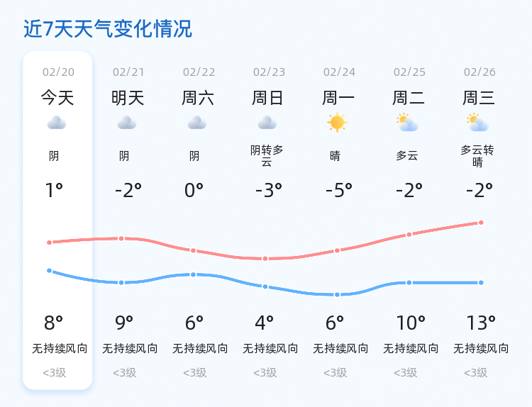This screenshot has height=407, width=532.
Task: Click the cloud icon under 明天
Action: [x=127, y=123]
